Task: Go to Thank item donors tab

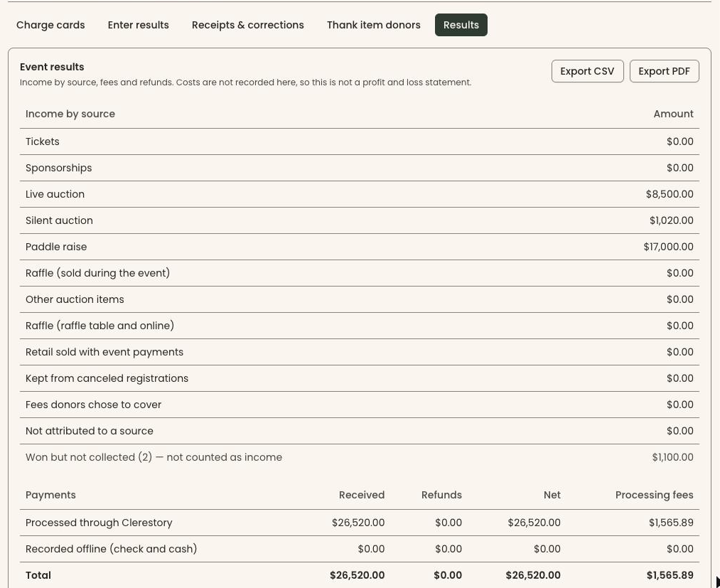Action: (373, 25)
